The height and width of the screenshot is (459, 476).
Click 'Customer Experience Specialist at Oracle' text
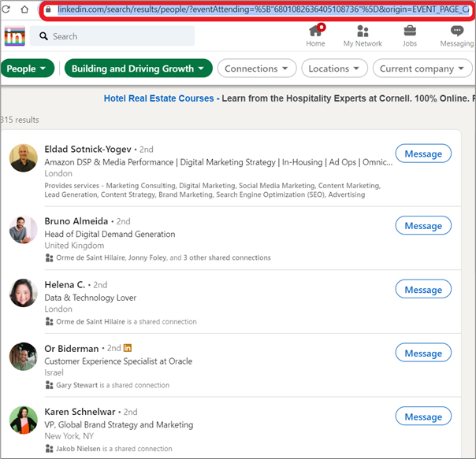point(118,361)
